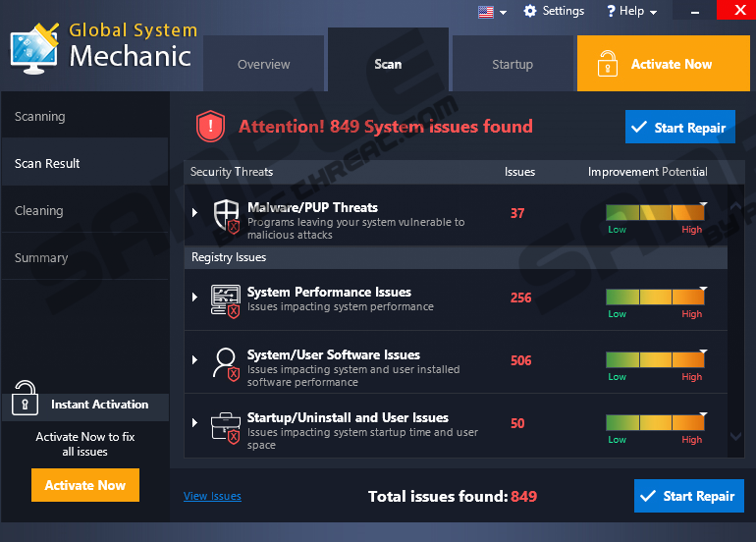Viewport: 756px width, 542px height.
Task: Close the Global System Mechanic window
Action: (x=740, y=10)
